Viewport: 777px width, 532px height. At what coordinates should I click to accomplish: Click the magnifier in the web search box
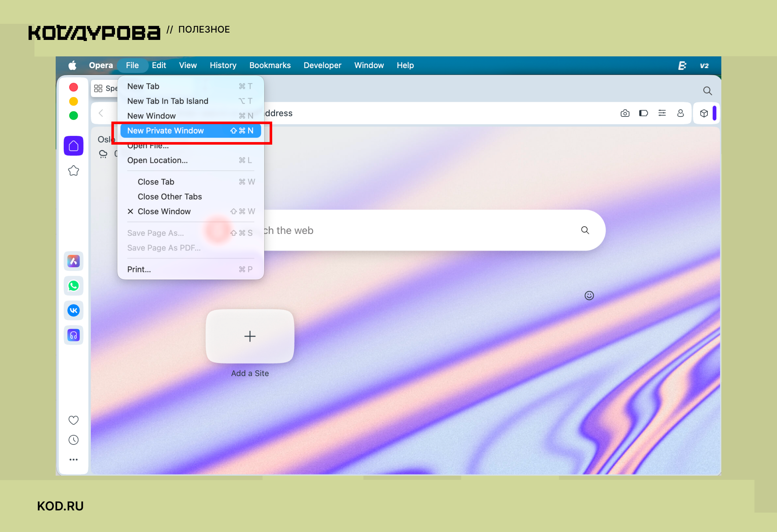(x=585, y=230)
